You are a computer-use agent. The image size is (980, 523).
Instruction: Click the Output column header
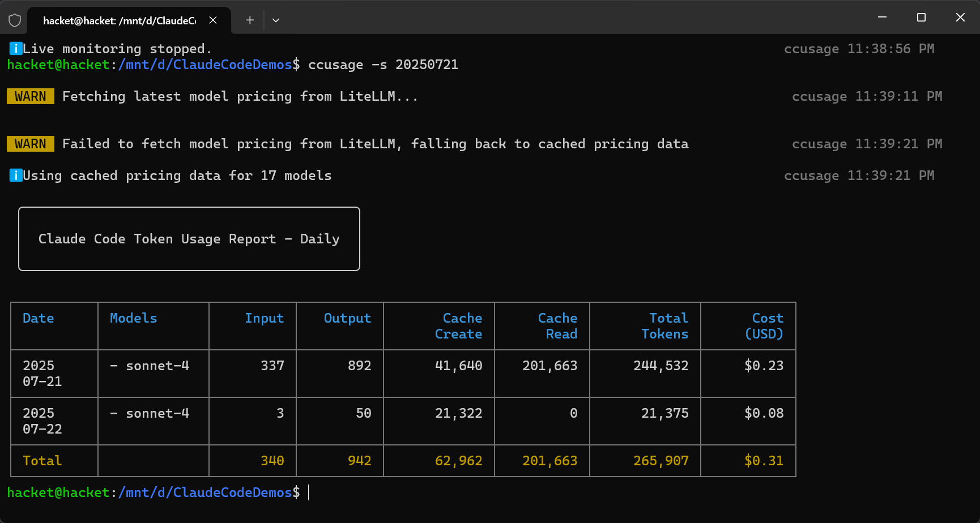tap(347, 318)
